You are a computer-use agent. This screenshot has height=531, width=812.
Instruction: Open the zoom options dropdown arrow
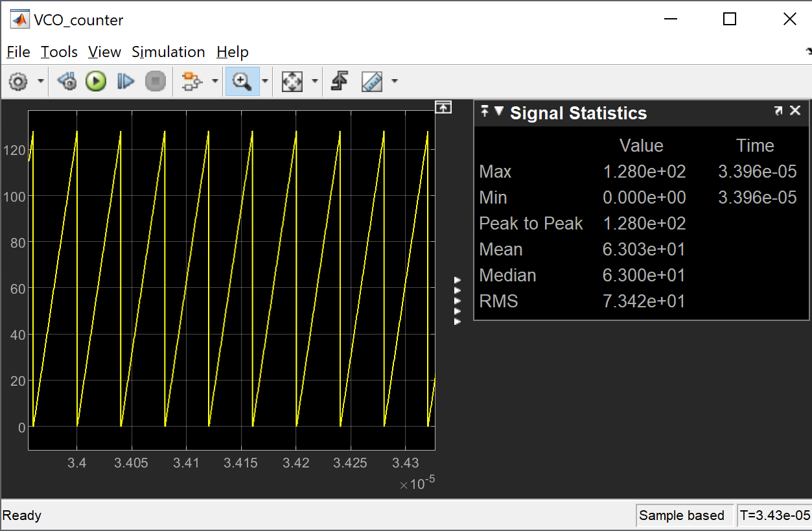click(x=264, y=81)
